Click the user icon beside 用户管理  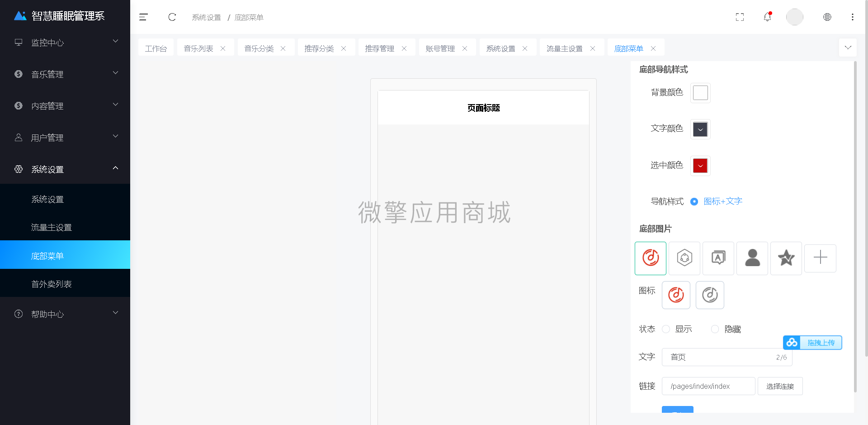tap(19, 137)
